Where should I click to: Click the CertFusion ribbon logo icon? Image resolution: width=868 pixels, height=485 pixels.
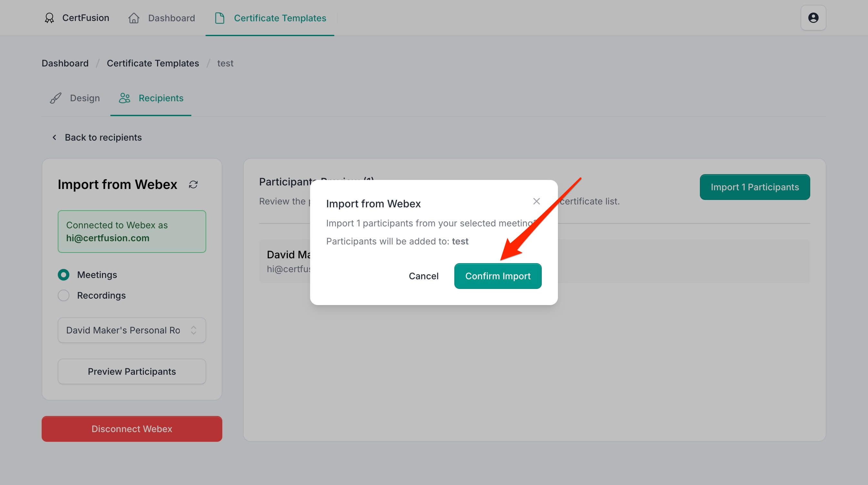tap(50, 18)
